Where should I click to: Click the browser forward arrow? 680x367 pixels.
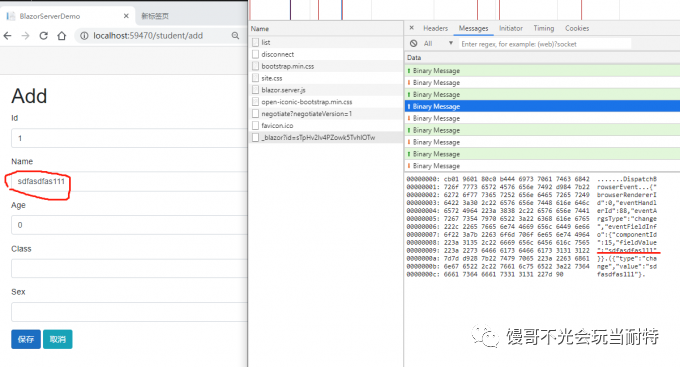(26, 36)
